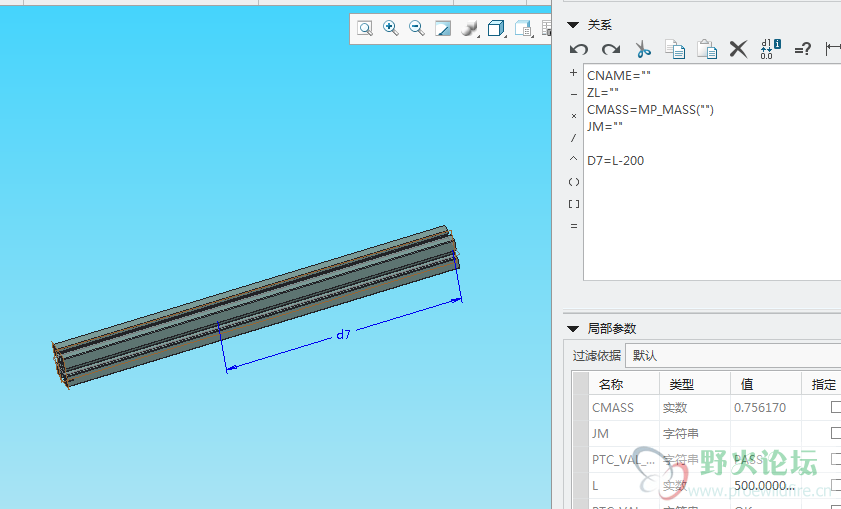841x509 pixels.
Task: Insert multiplication operator into relations
Action: (573, 116)
